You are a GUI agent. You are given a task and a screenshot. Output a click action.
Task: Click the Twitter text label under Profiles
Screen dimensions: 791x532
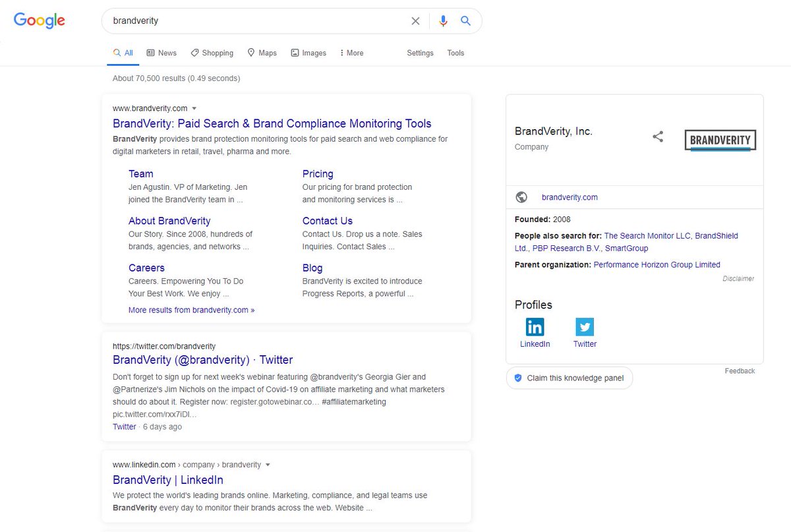click(x=585, y=344)
